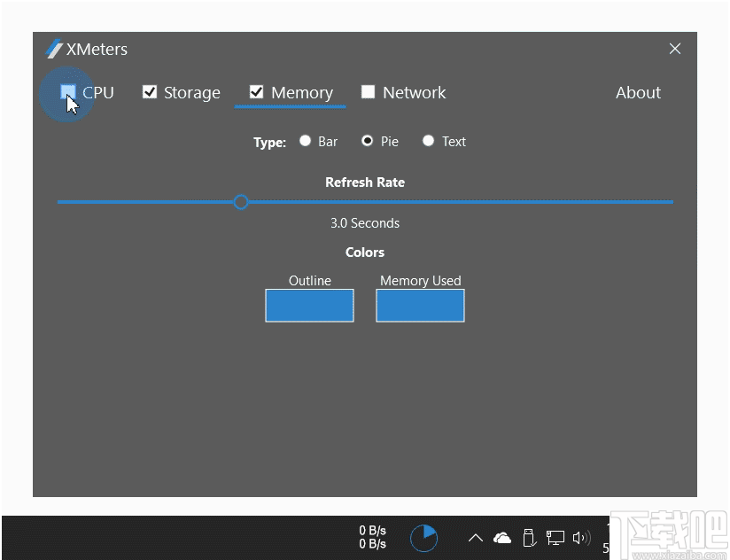
Task: Click the 3.0 Seconds value text
Action: click(365, 223)
